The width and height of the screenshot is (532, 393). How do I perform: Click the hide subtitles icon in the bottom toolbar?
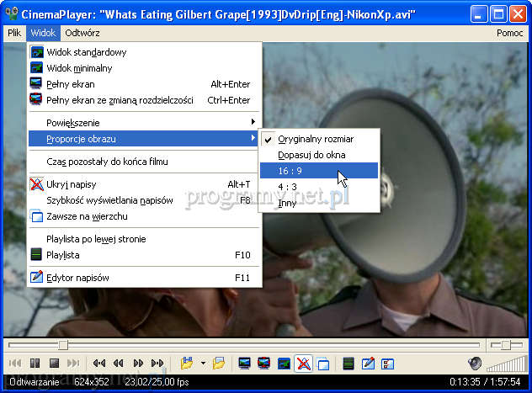pyautogui.click(x=302, y=364)
